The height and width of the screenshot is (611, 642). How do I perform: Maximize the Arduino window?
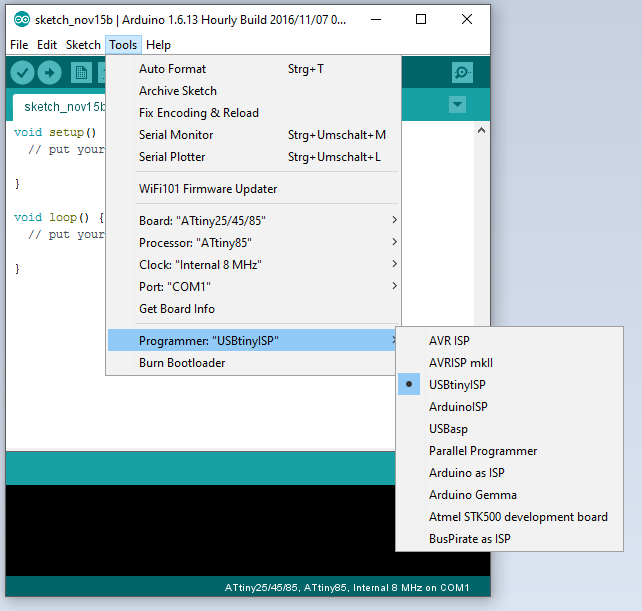click(421, 19)
